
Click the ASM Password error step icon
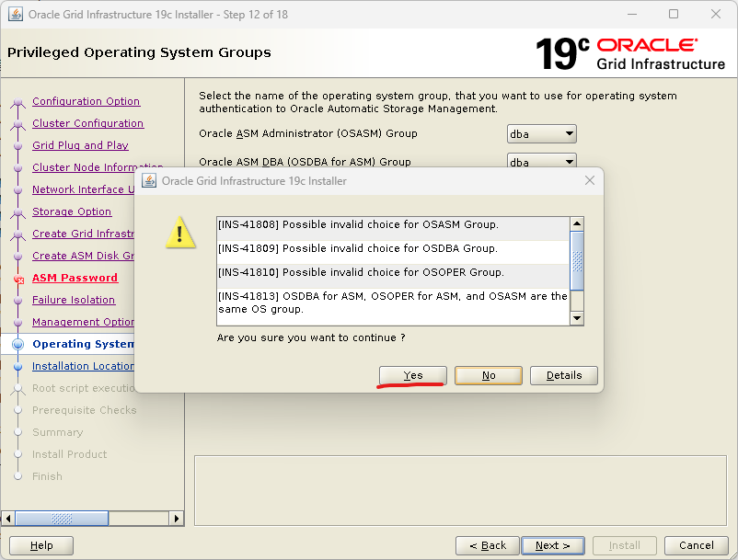click(x=18, y=280)
